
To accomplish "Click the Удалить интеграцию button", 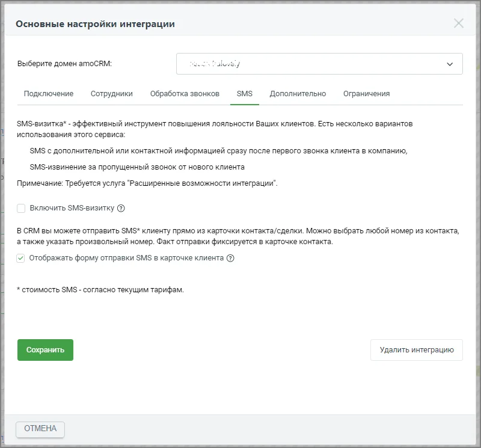I will tap(417, 350).
